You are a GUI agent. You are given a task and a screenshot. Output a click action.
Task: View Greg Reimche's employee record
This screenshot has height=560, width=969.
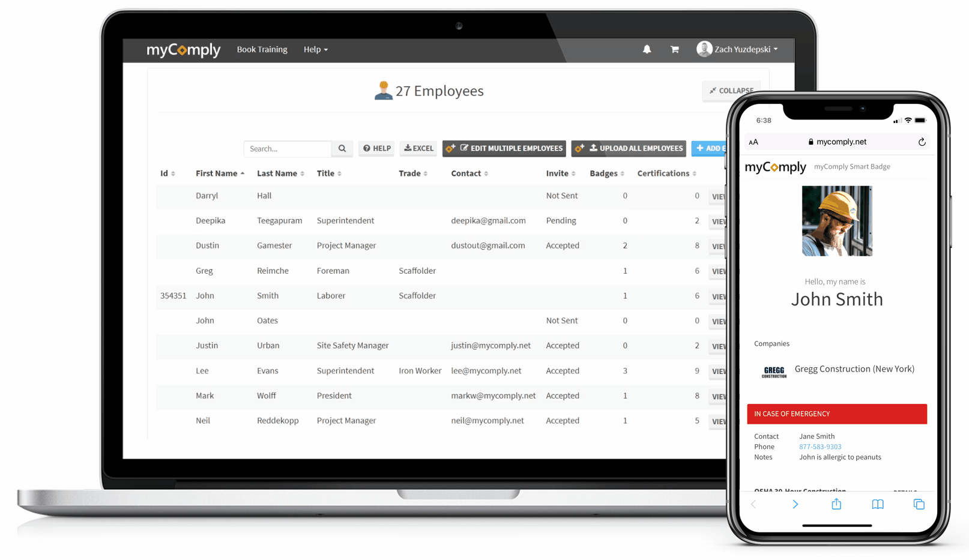click(x=717, y=271)
